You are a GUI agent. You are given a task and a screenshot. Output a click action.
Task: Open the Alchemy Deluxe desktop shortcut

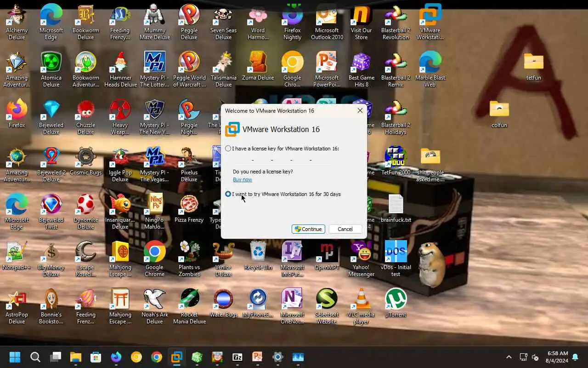click(x=17, y=22)
